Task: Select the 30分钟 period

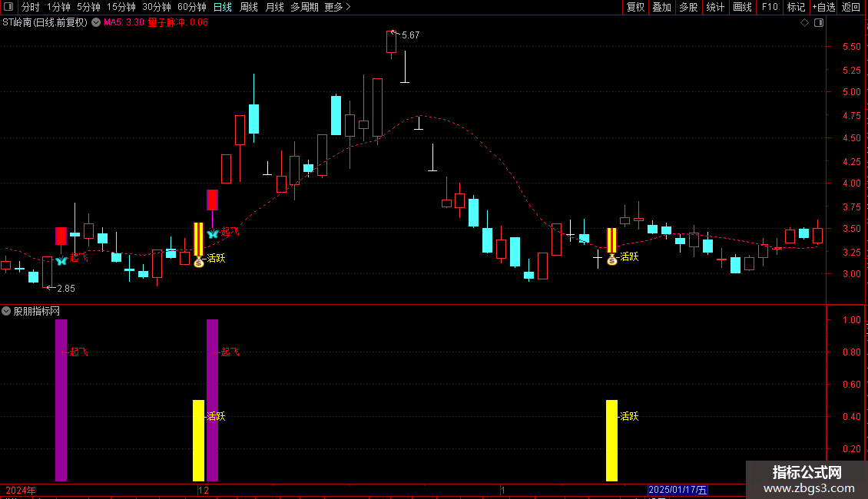Action: point(156,7)
